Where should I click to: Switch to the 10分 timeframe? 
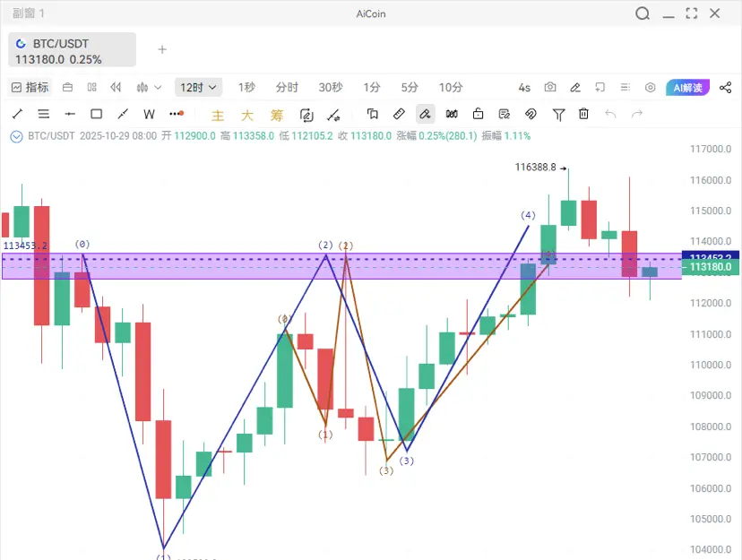tap(451, 88)
